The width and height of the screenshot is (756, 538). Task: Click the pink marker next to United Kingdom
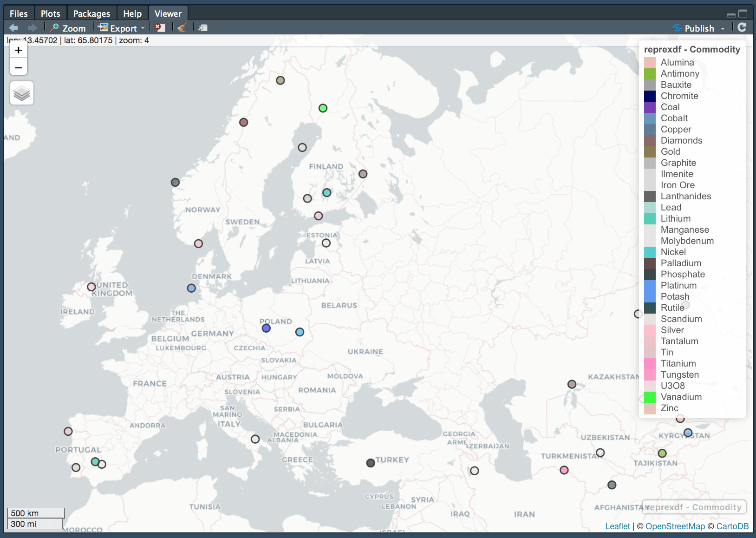click(91, 287)
